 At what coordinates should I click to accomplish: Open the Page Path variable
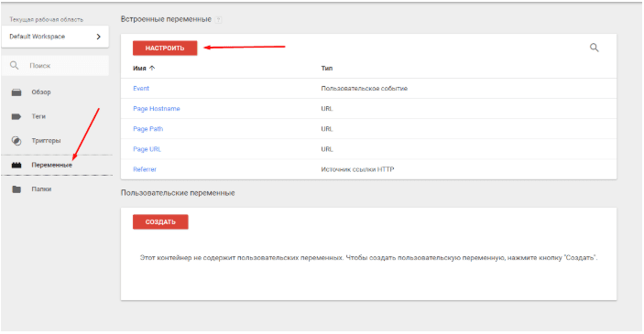click(x=147, y=129)
